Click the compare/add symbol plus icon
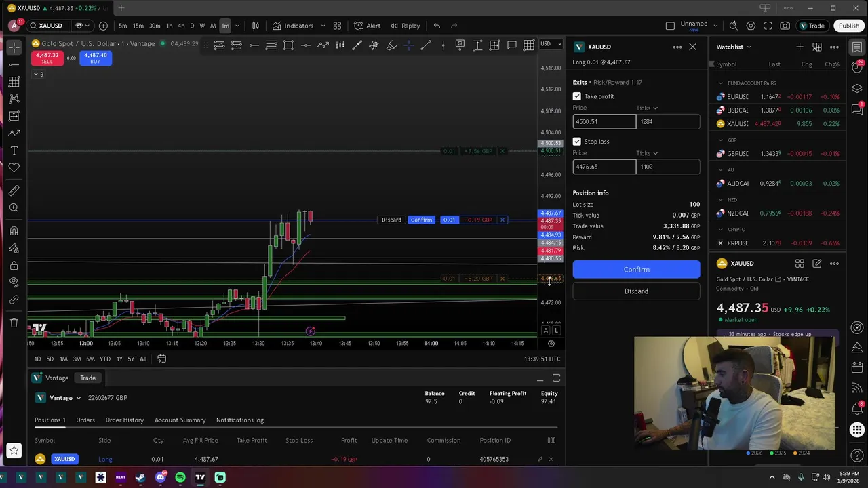Screen dimensions: 868x488 pos(103,26)
